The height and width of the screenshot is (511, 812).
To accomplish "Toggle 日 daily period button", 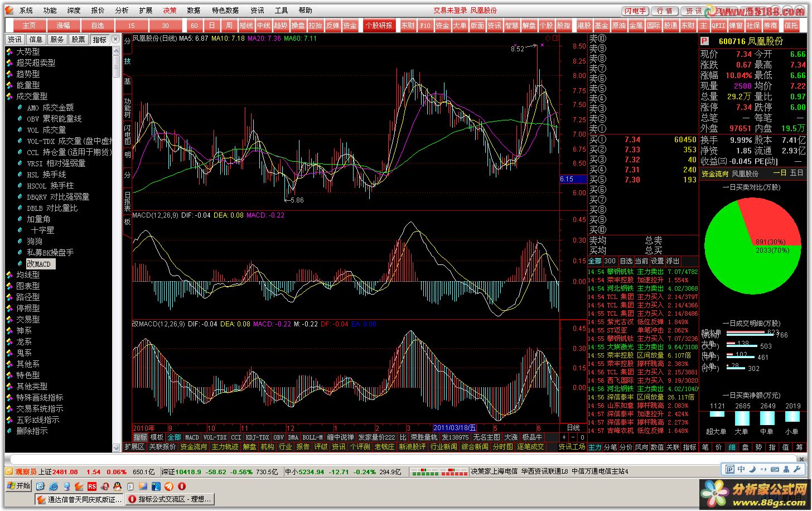I will coord(211,26).
